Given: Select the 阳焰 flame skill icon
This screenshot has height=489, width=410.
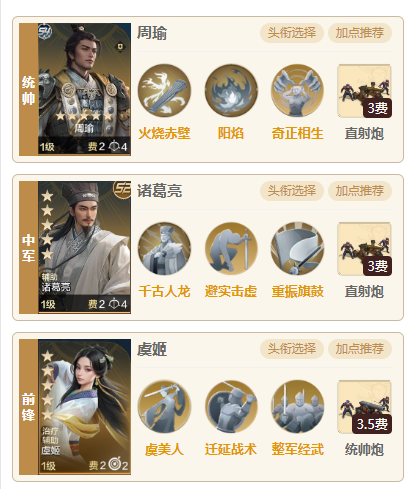Looking at the screenshot, I should click(231, 91).
